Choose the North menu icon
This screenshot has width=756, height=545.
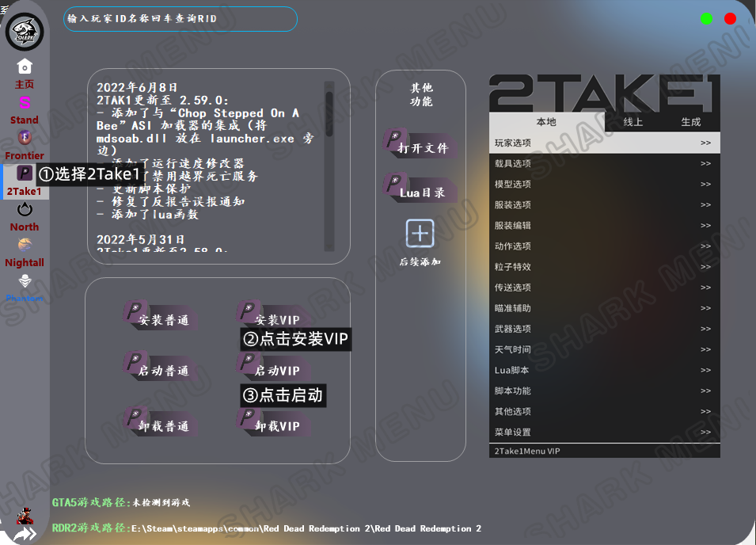[25, 210]
